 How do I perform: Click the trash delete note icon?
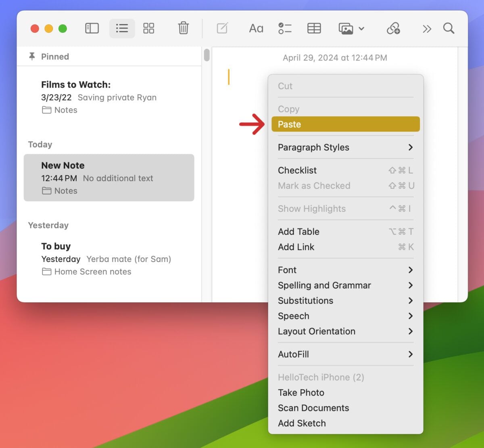(x=183, y=28)
